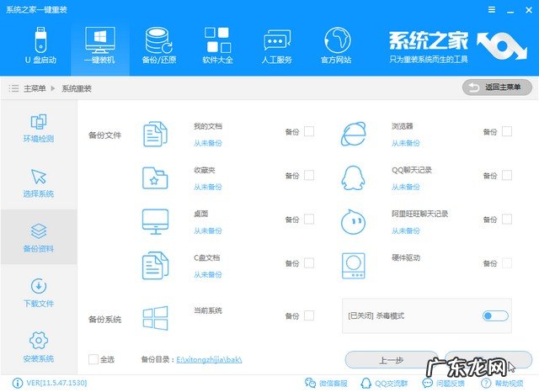This screenshot has width=539, height=392.
Task: Open 问题反馈 feedback
Action: click(444, 383)
